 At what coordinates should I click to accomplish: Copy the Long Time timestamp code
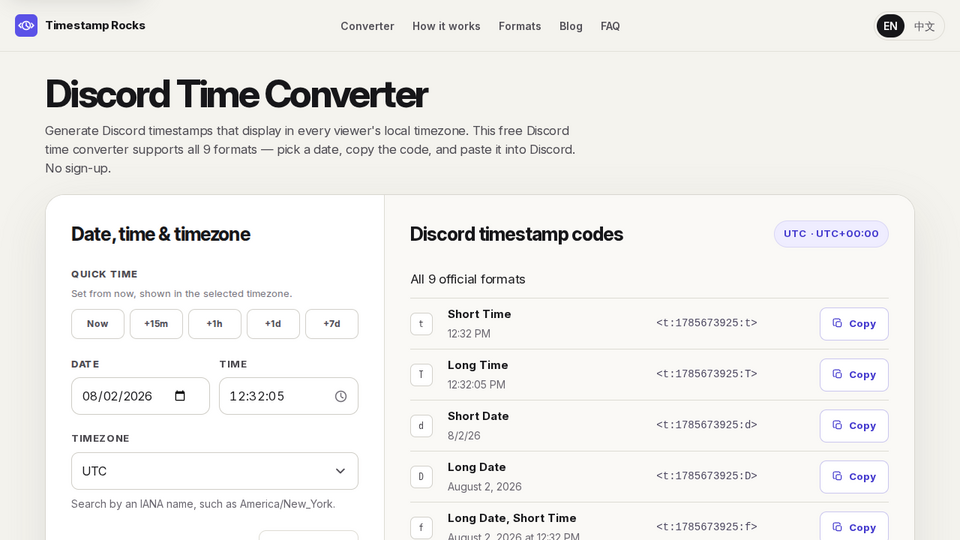[853, 374]
